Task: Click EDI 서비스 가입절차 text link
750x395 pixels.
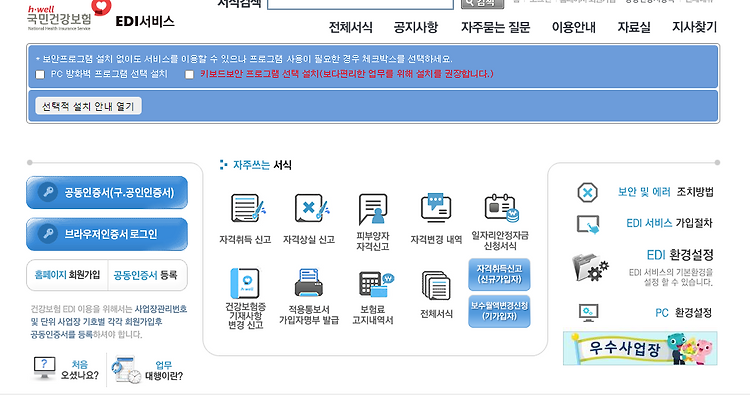Action: click(669, 223)
